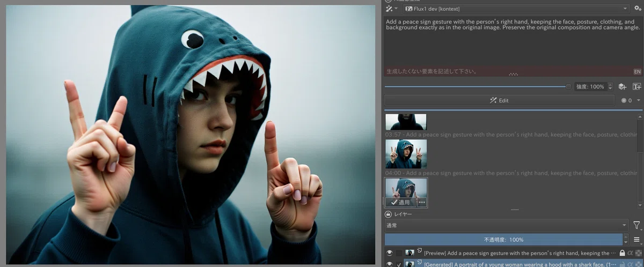
Task: Click the add control layer icon
Action: click(622, 86)
